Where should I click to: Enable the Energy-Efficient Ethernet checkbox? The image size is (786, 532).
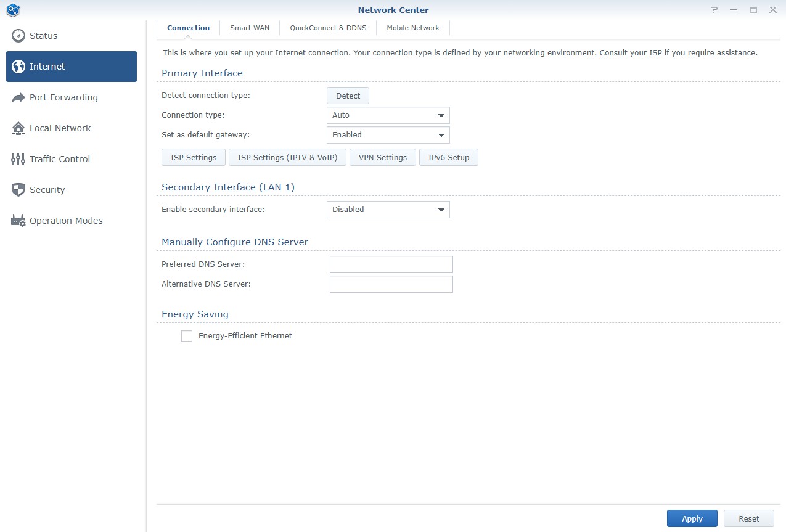(x=187, y=336)
